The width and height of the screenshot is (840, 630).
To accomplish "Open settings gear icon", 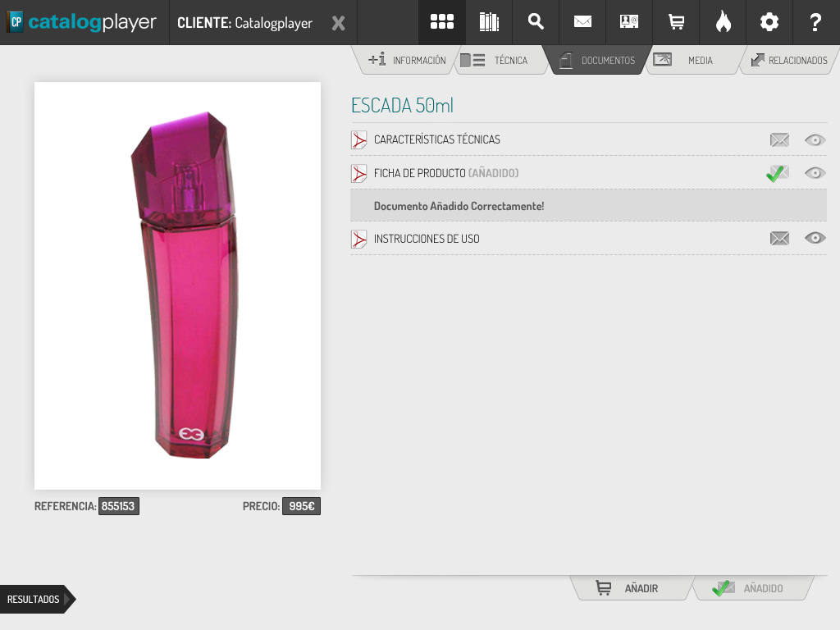I will (x=769, y=22).
